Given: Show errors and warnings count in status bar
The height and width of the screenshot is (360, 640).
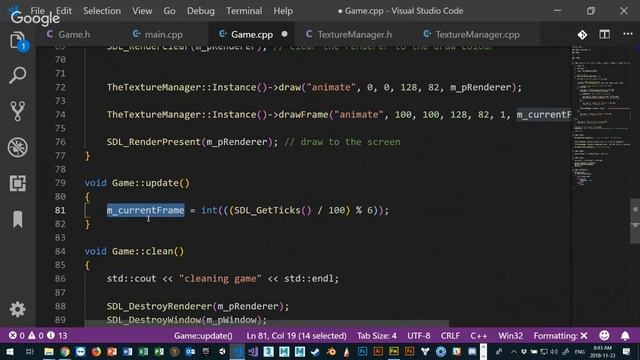Looking at the screenshot, I should pos(38,336).
